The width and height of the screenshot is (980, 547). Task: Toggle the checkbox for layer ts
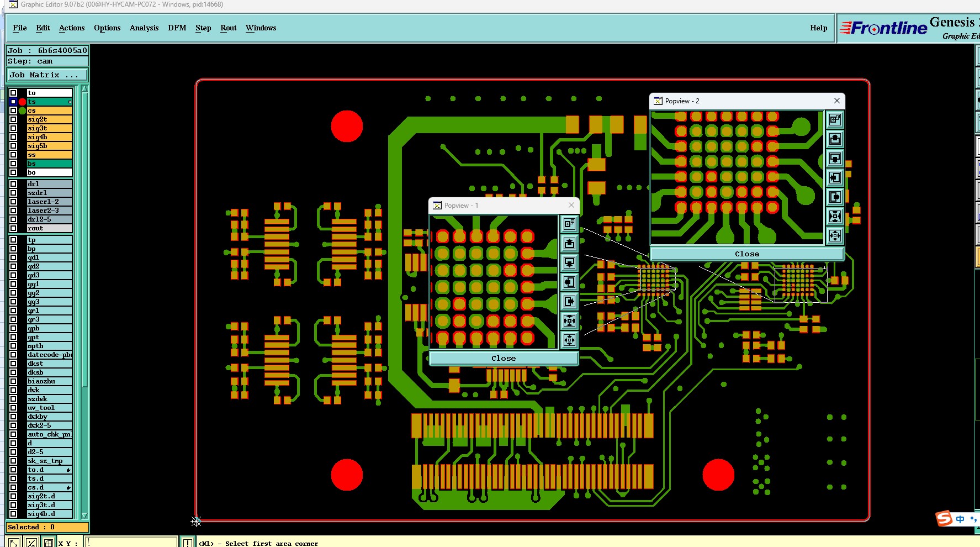pyautogui.click(x=13, y=102)
